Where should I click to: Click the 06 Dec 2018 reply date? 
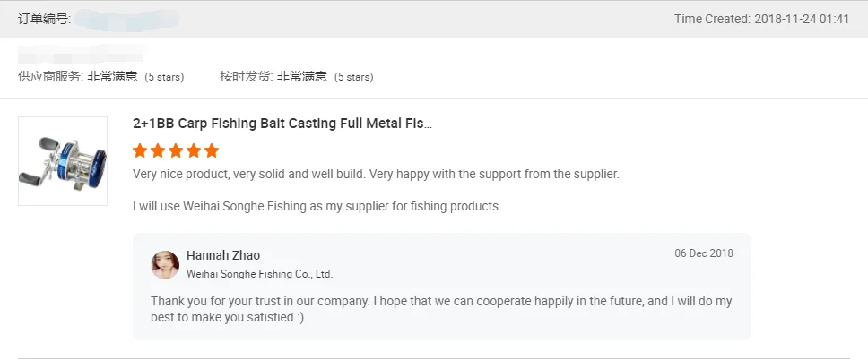click(x=704, y=253)
